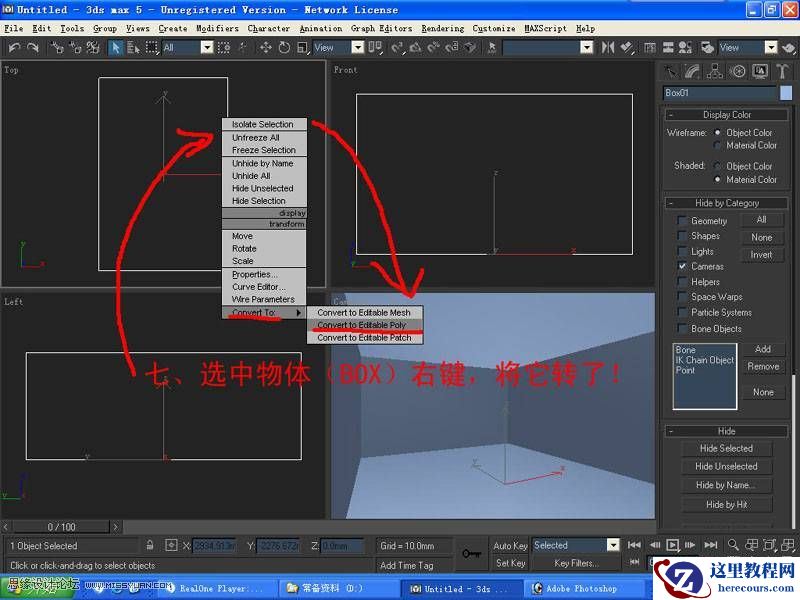
Task: Select the arrow Select Object tool
Action: (116, 48)
